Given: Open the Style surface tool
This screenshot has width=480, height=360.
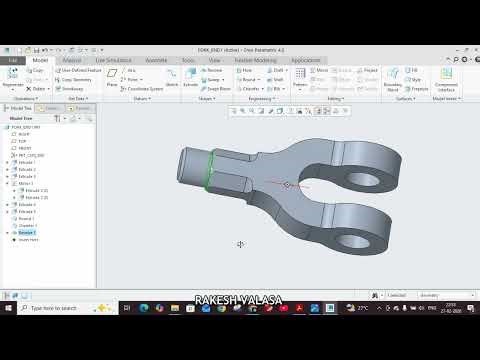Looking at the screenshot, I should (x=413, y=80).
